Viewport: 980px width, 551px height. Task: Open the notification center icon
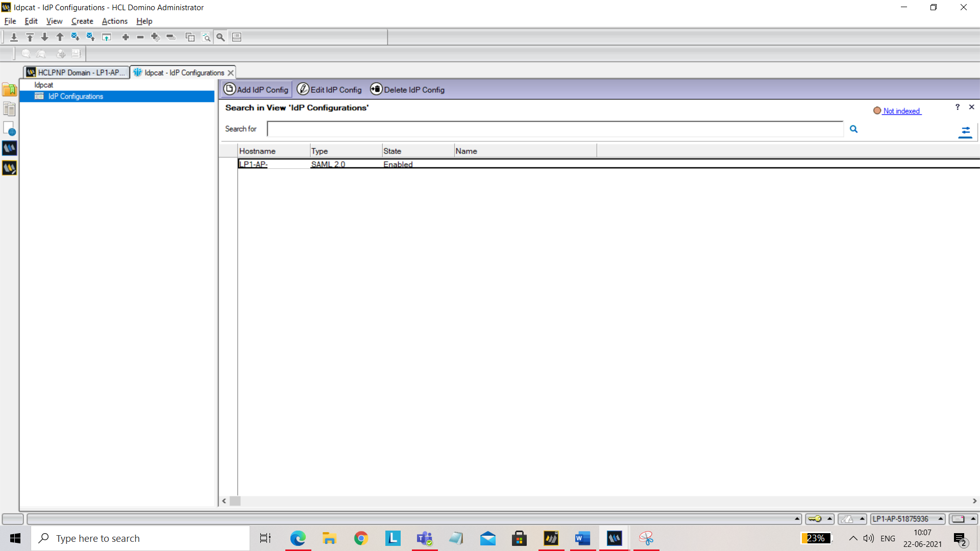pos(961,539)
